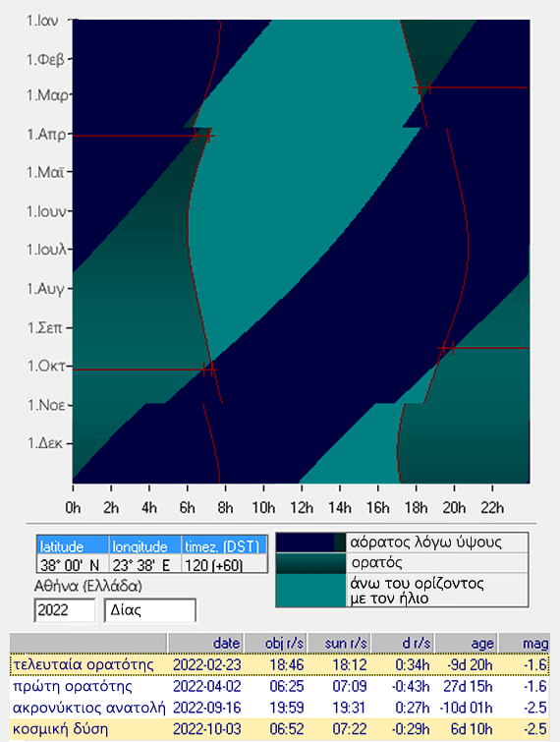The image size is (560, 742).
Task: Click the latitude header cell
Action: click(x=73, y=545)
